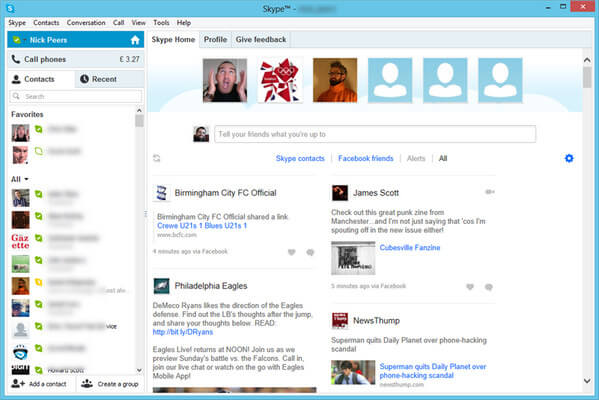Click the Home icon next to Nick Peers
Screen dimensions: 599x400
135,40
